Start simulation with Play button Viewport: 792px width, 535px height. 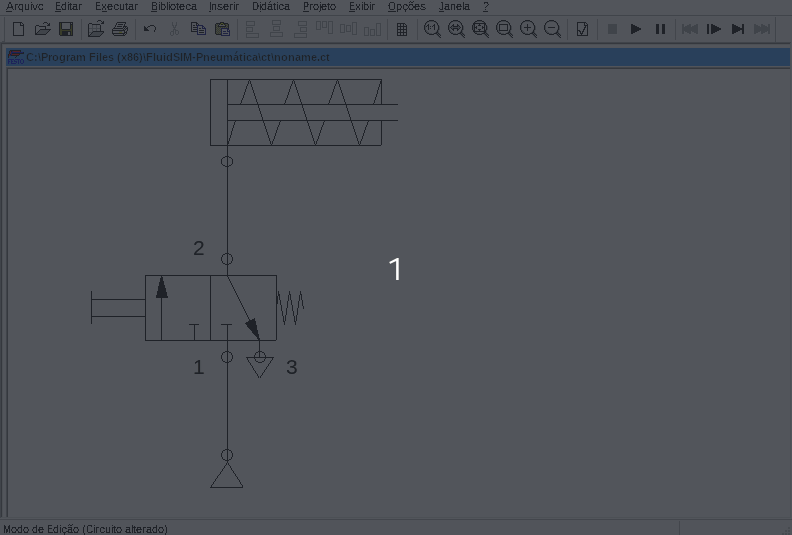point(635,29)
